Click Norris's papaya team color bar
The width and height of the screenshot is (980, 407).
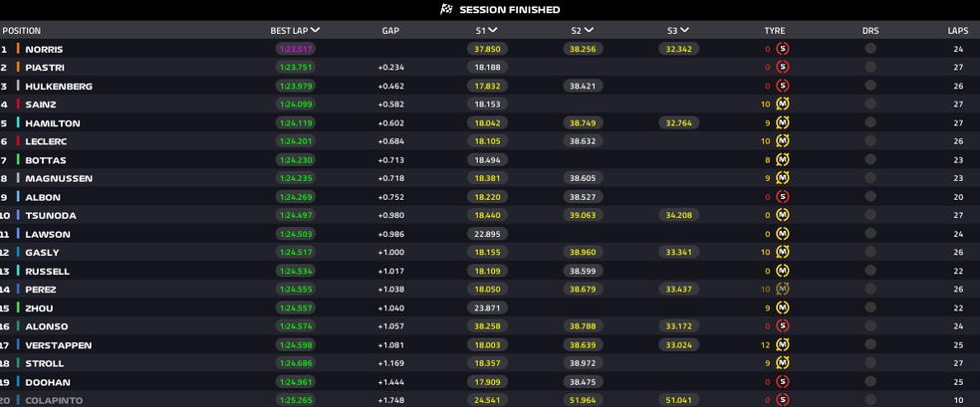pyautogui.click(x=18, y=49)
